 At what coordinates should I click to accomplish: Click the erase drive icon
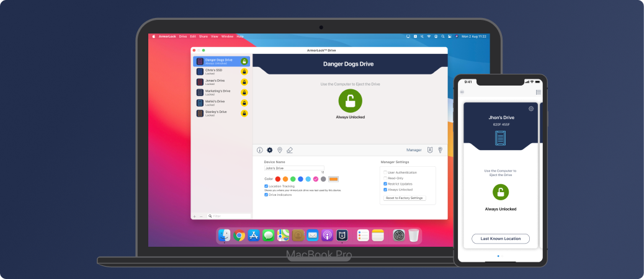(290, 150)
